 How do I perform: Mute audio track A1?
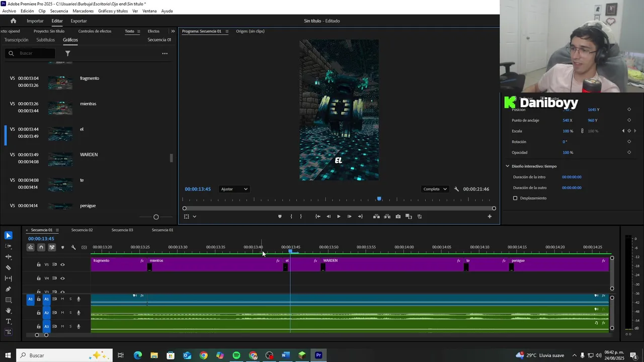click(62, 299)
